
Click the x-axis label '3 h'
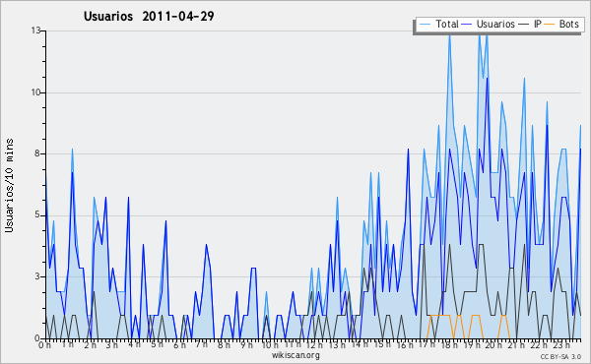coord(112,344)
